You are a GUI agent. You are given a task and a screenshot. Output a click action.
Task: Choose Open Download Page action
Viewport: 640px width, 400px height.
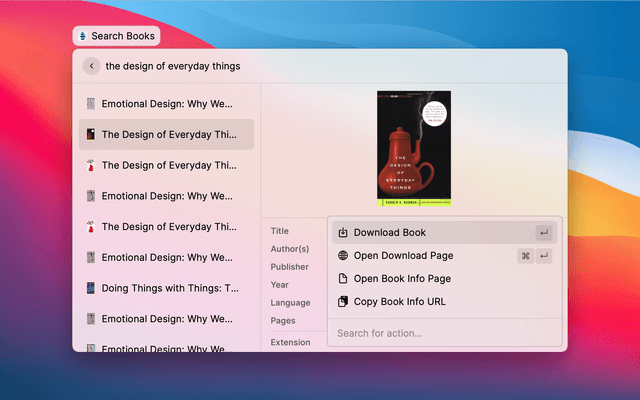(403, 256)
